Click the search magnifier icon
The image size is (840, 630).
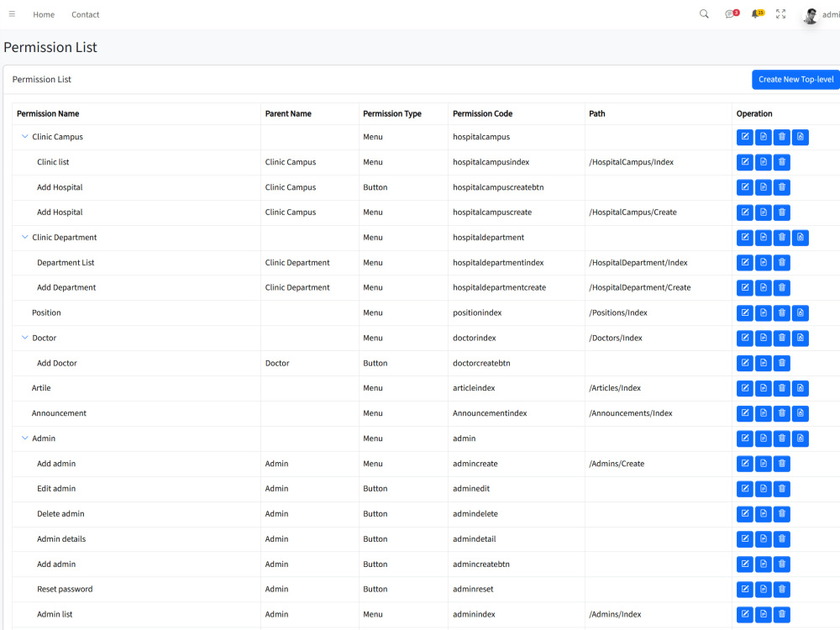point(704,14)
